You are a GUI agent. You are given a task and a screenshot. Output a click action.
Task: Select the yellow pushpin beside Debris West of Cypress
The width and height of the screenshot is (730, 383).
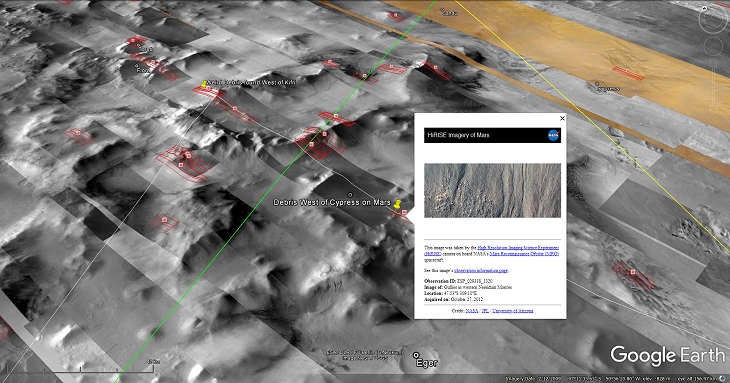click(397, 203)
